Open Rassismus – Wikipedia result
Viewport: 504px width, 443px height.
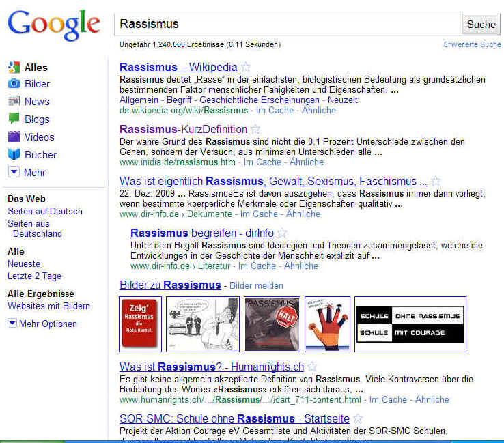tap(178, 67)
